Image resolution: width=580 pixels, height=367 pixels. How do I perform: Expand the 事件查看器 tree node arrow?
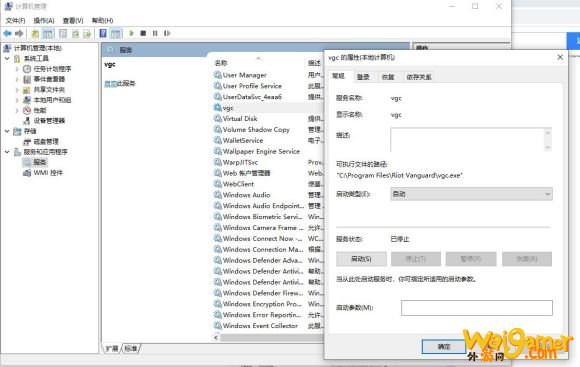(x=17, y=79)
